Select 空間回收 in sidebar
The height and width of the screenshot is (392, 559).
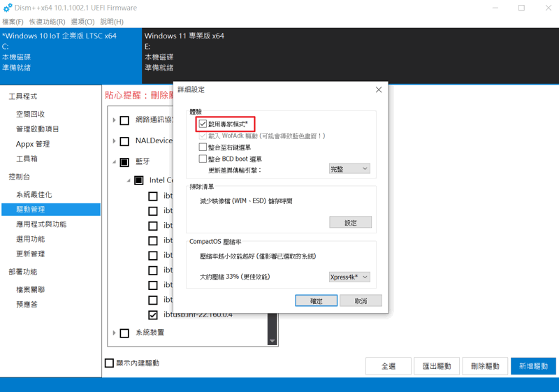click(31, 114)
